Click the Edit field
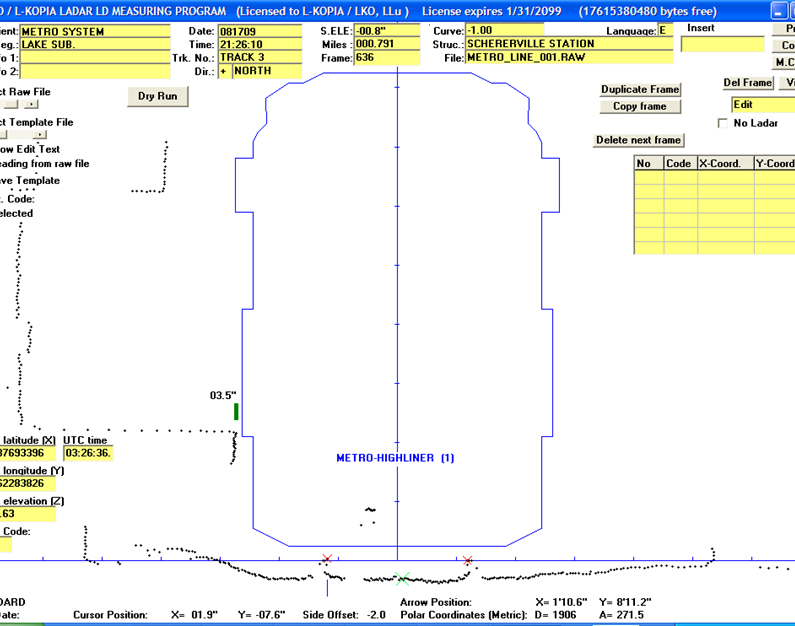 [763, 105]
